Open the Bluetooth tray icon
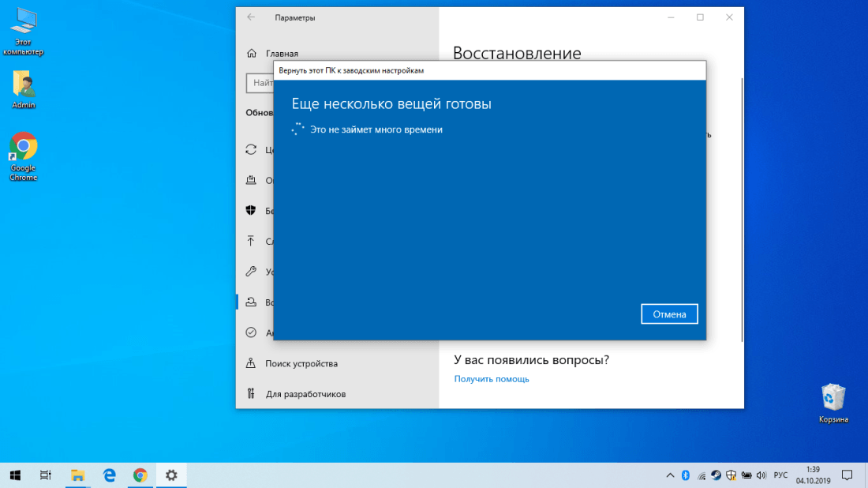The width and height of the screenshot is (868, 488). coord(685,475)
